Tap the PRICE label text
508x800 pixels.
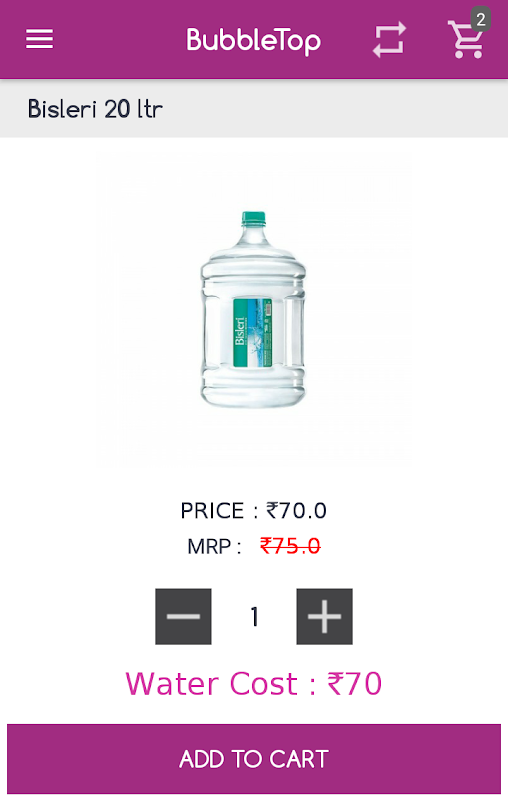tap(212, 511)
